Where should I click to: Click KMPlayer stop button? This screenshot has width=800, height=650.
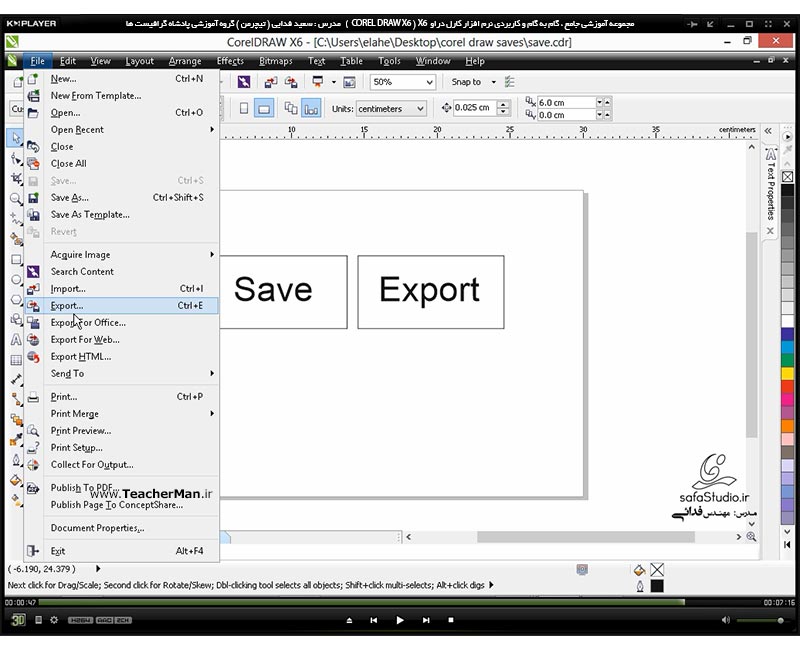pyautogui.click(x=451, y=620)
